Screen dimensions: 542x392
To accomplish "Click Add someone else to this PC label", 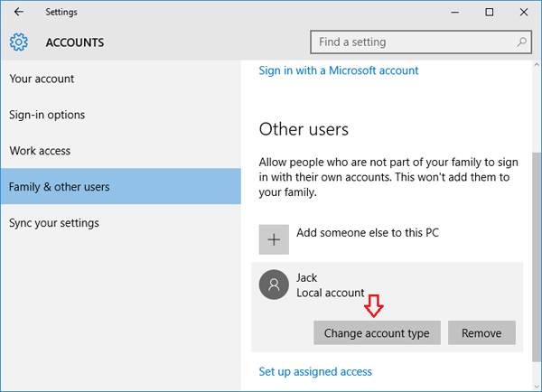I will [368, 233].
